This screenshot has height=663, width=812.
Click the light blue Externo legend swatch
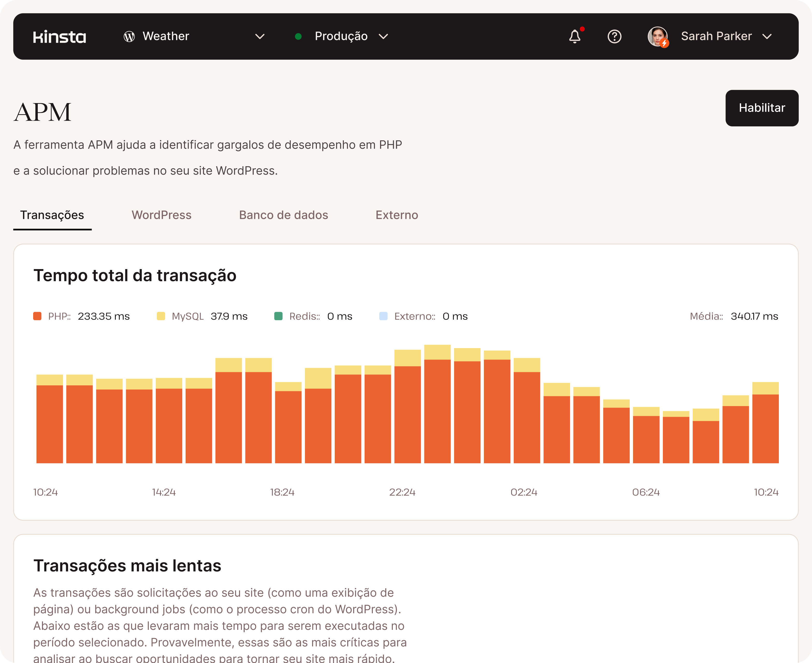383,316
